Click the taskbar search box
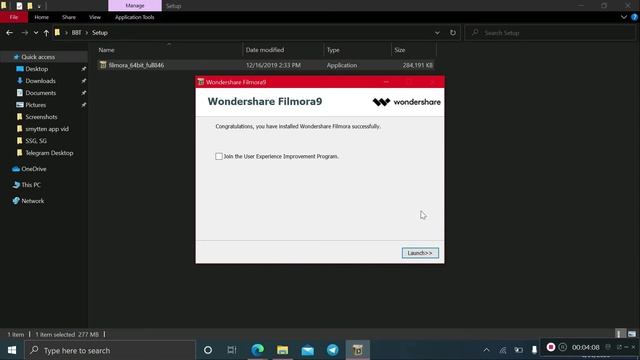 [x=110, y=350]
